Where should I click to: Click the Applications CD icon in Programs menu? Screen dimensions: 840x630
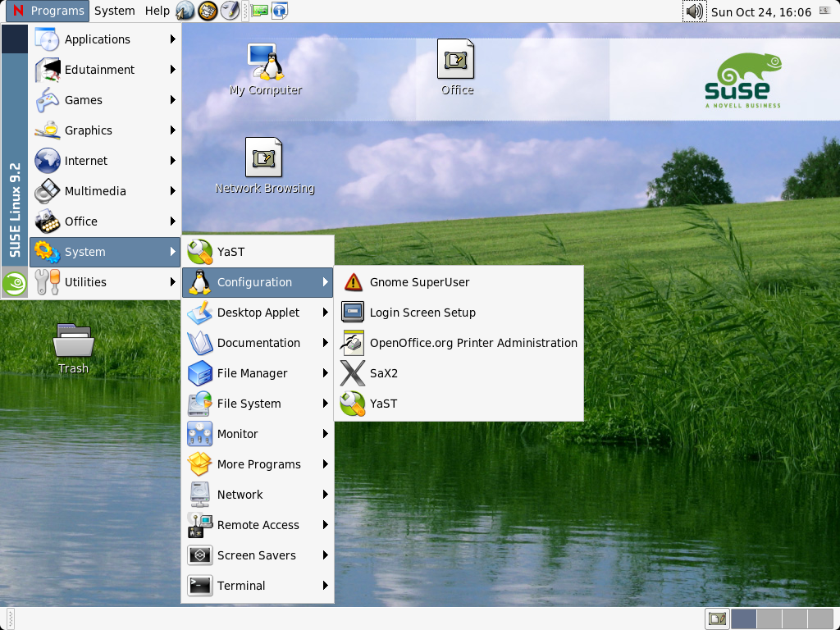(x=47, y=39)
